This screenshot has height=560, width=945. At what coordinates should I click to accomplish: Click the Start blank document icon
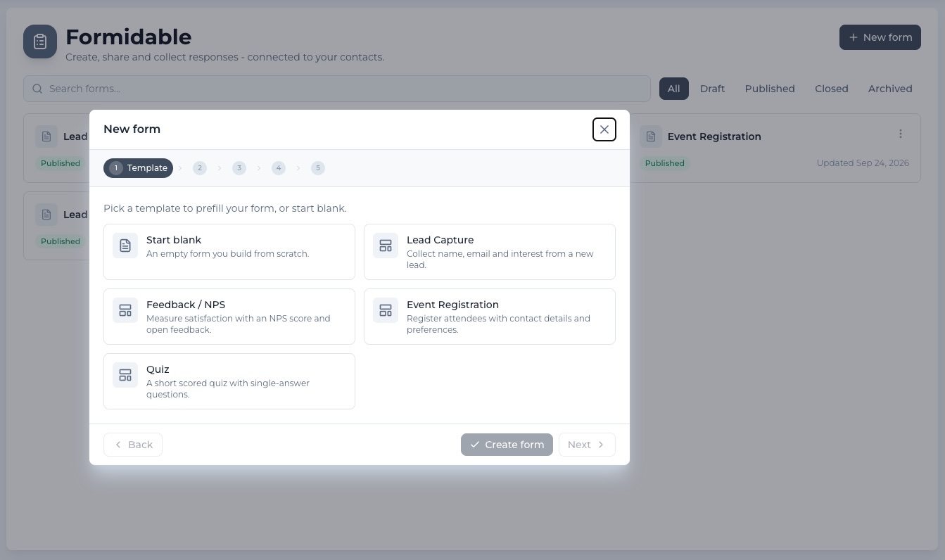coord(125,246)
